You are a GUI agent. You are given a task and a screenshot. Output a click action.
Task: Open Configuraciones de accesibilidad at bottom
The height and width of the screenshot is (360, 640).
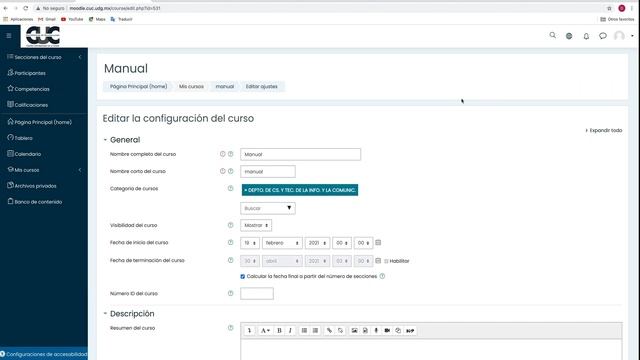click(44, 354)
